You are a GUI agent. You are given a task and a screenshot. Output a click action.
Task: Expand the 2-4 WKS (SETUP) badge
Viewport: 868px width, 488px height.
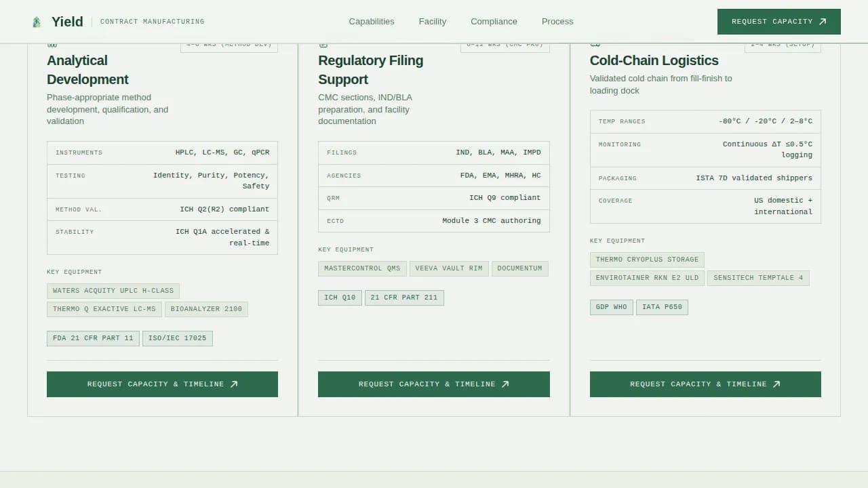tap(783, 44)
